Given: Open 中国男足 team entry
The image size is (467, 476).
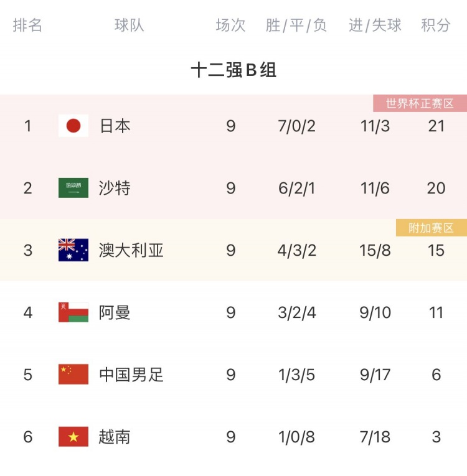Looking at the screenshot, I should tap(131, 375).
